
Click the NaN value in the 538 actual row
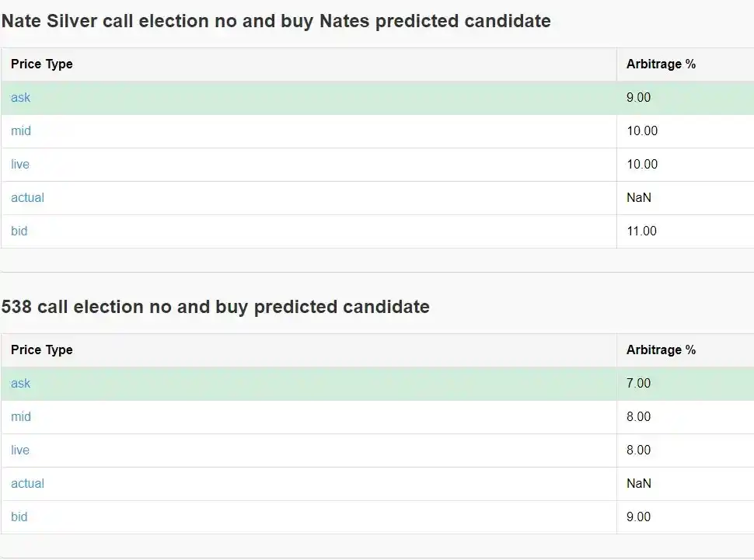point(637,483)
